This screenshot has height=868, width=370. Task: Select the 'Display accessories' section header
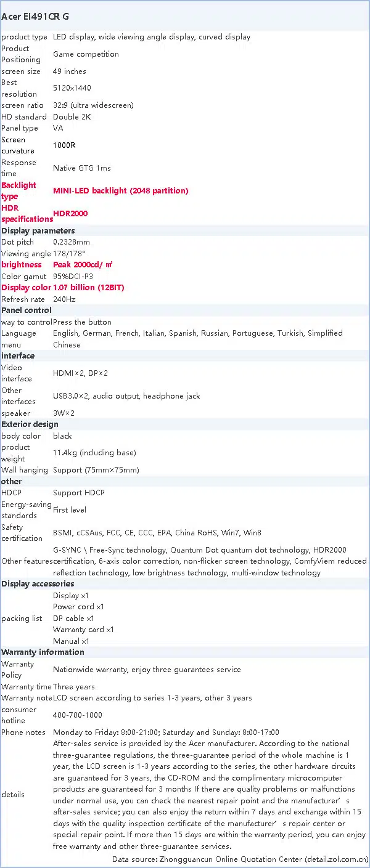(x=38, y=584)
